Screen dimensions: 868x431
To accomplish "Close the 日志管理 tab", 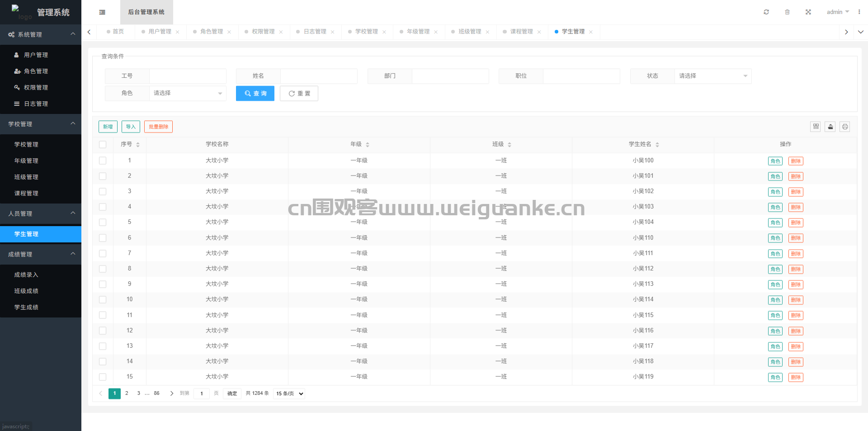I will tap(332, 32).
